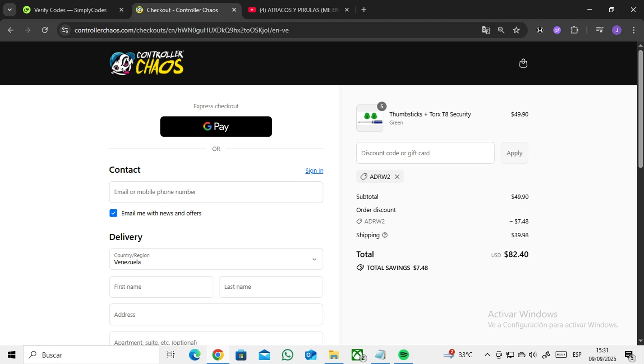This screenshot has width=644, height=364.
Task: Click the zoom magnifier icon in address bar
Action: coord(501,30)
